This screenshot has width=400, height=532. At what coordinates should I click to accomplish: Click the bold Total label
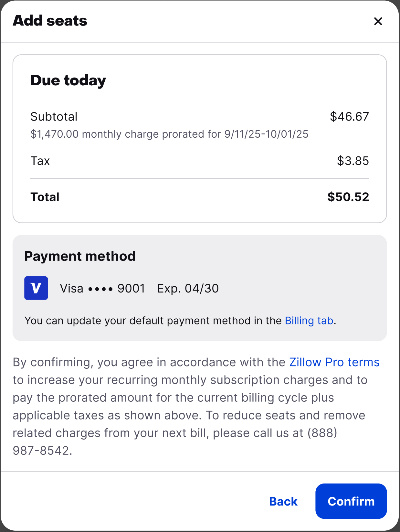[x=45, y=197]
